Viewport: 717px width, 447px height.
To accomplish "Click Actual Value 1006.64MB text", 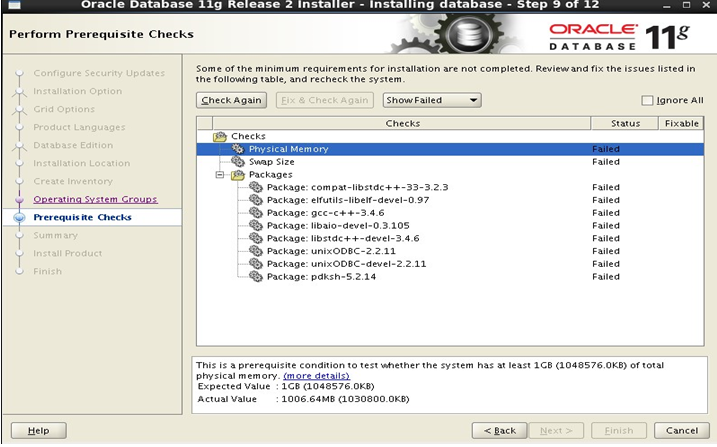I will (345, 399).
